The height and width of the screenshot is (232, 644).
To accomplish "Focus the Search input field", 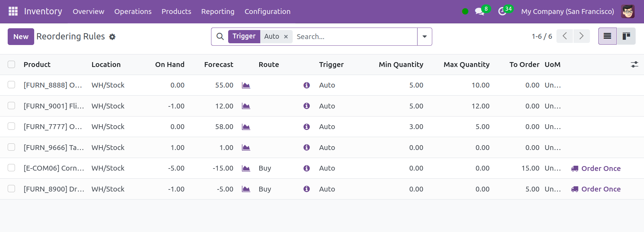I will point(354,37).
